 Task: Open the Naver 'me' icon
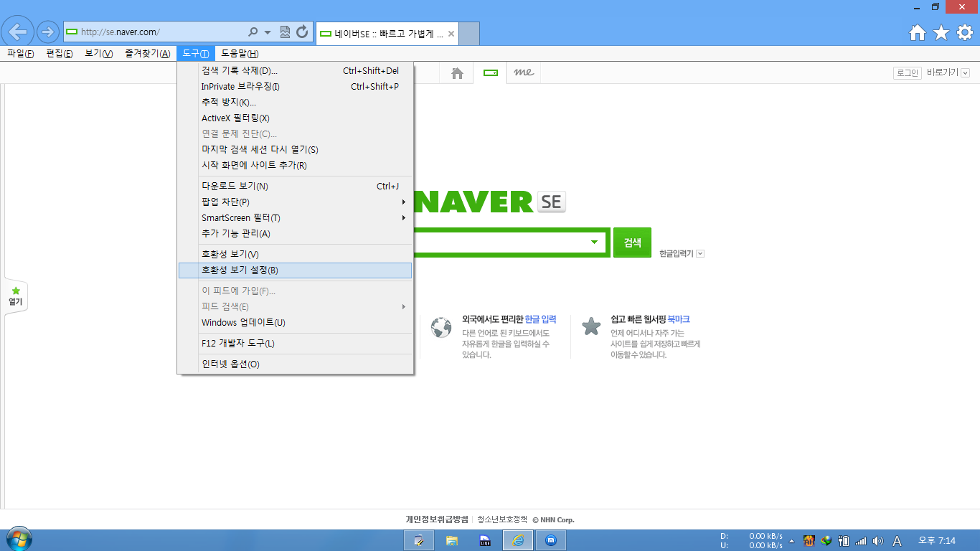pos(524,73)
